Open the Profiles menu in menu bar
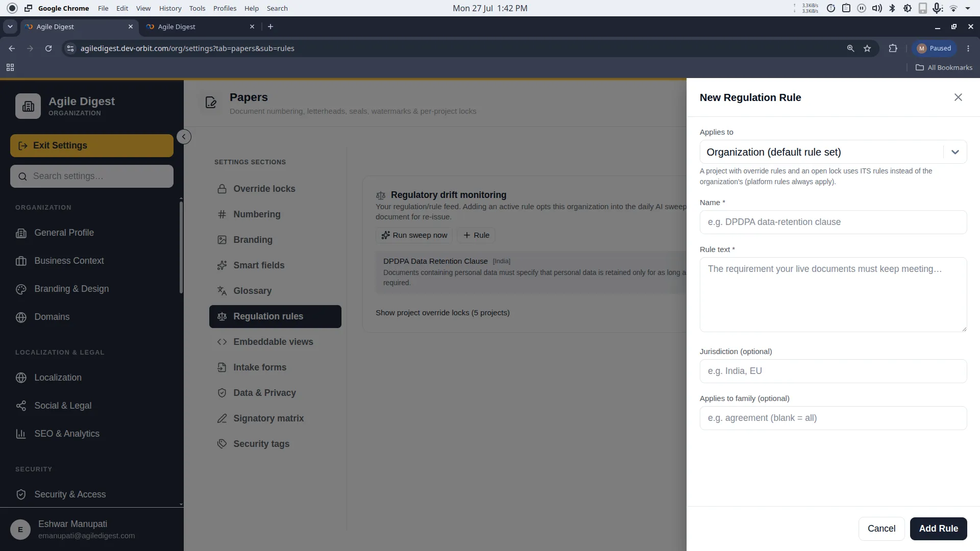This screenshot has height=551, width=980. 225,8
